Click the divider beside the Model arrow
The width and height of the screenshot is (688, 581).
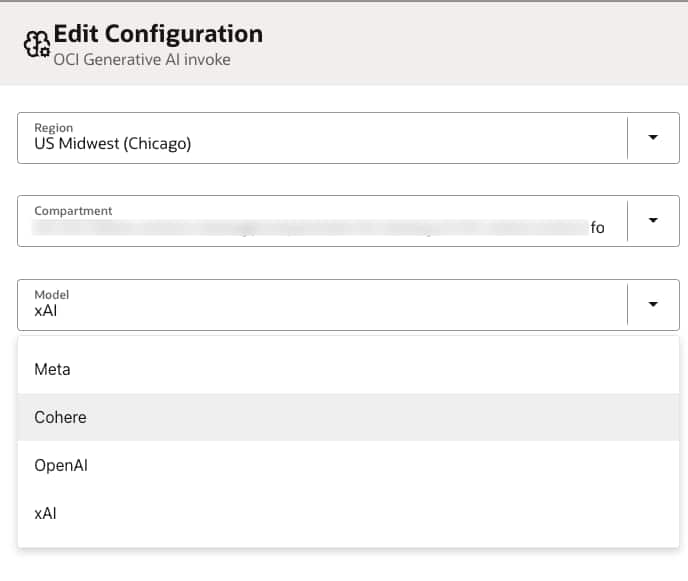[x=627, y=304]
